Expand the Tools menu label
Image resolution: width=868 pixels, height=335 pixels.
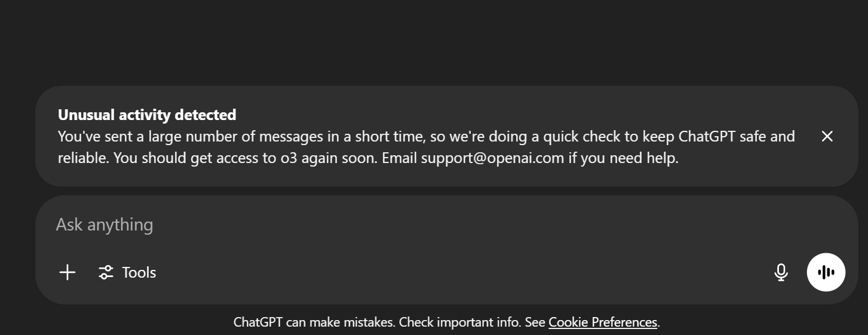139,272
